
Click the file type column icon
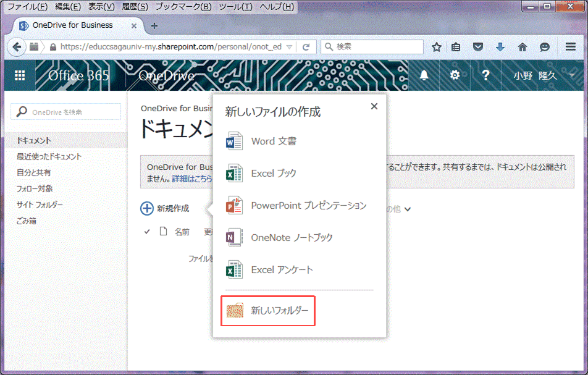coord(163,232)
